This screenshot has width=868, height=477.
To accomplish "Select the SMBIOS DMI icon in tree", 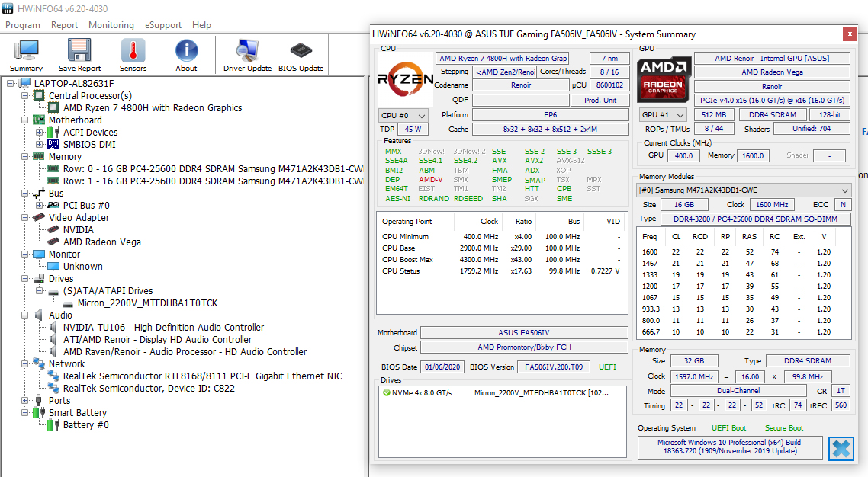I will click(53, 144).
